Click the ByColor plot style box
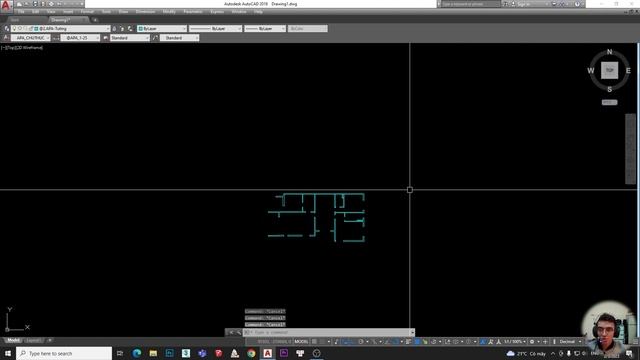Viewport: 640px width, 360px height. pyautogui.click(x=307, y=29)
